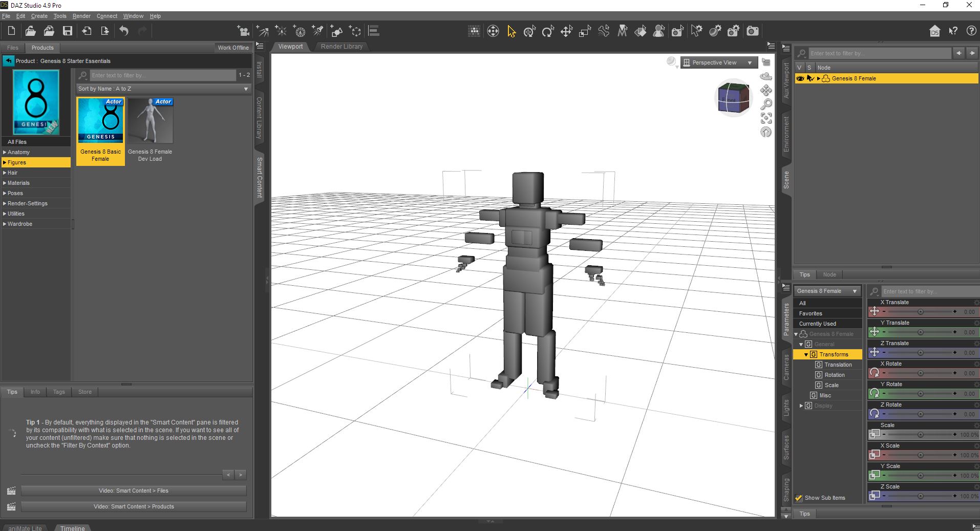Create a new scene with New File icon
Viewport: 980px width, 531px height.
11,31
